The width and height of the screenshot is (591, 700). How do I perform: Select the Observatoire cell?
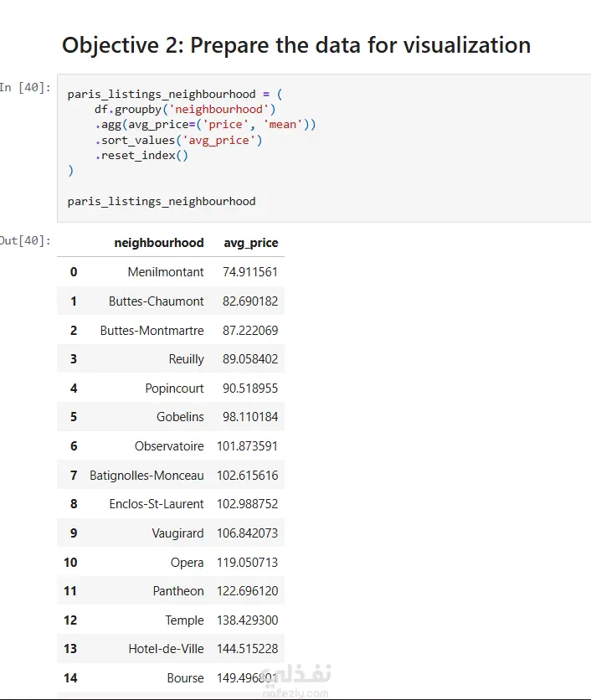[x=169, y=446]
